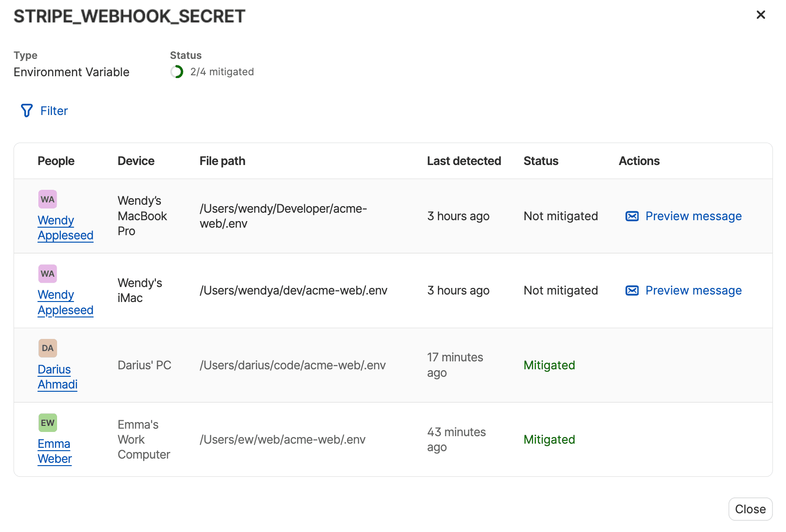Click Not mitigated status for Wendy's MacBook Pro
Viewport: 786px width, 532px height.
(561, 216)
